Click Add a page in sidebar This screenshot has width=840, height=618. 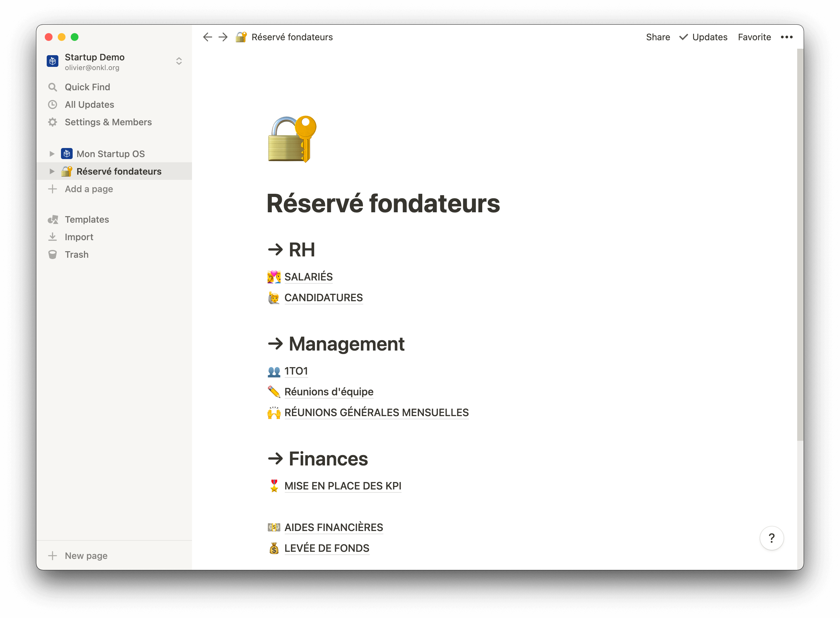89,189
